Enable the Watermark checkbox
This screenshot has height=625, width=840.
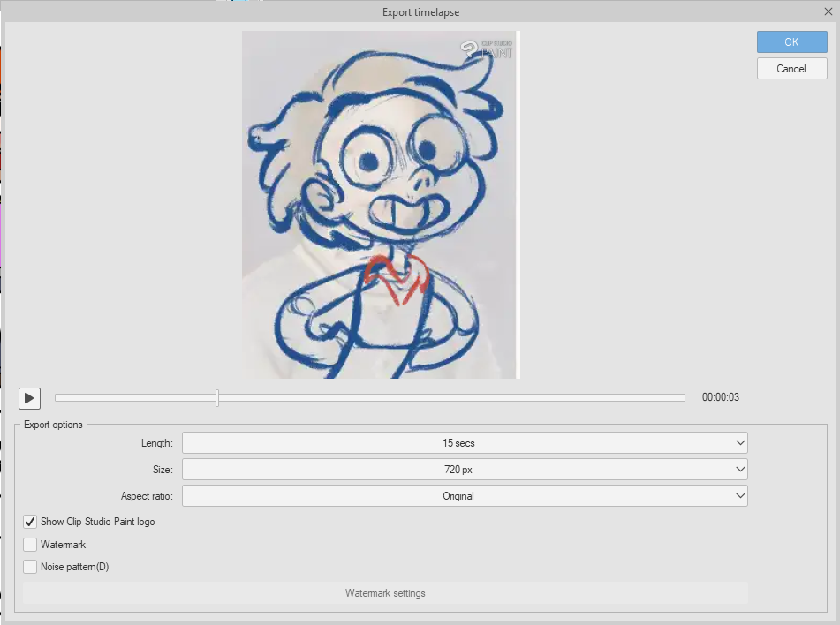pos(30,545)
